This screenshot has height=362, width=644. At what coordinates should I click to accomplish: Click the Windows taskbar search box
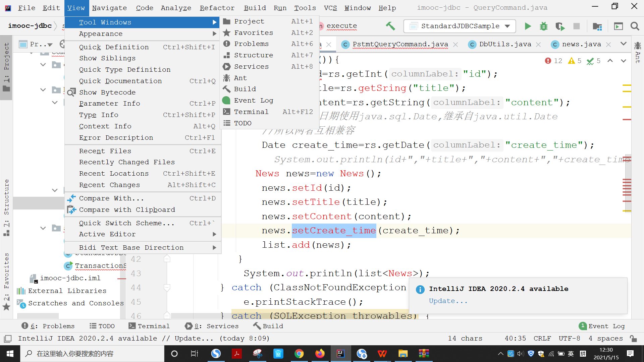93,354
